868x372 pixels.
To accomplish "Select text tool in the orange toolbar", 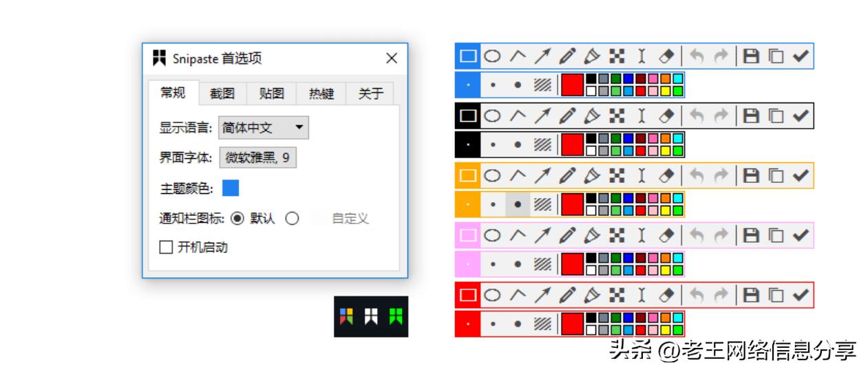I will point(642,176).
